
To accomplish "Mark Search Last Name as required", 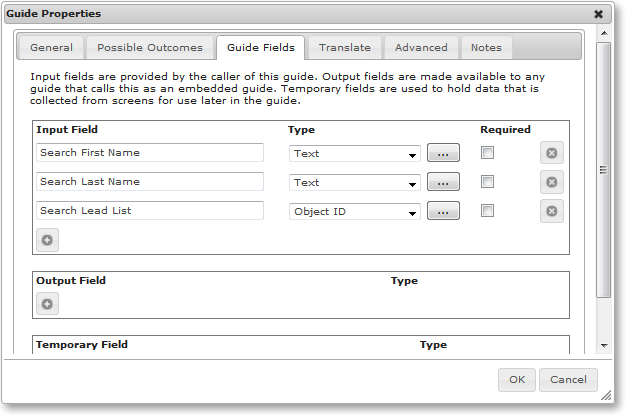I will click(487, 182).
